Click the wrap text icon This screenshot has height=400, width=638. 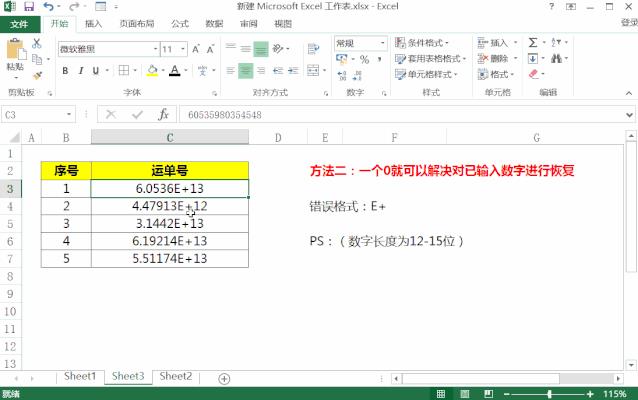(x=313, y=49)
